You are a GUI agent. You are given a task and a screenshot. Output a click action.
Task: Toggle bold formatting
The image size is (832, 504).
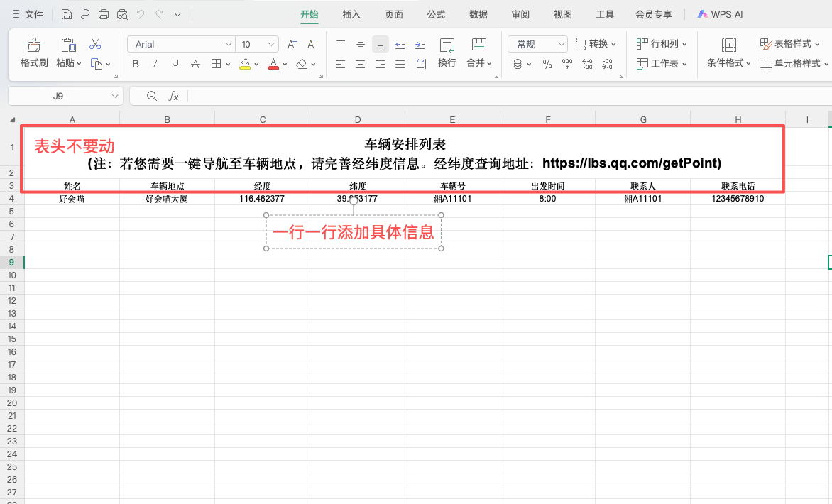click(x=136, y=64)
